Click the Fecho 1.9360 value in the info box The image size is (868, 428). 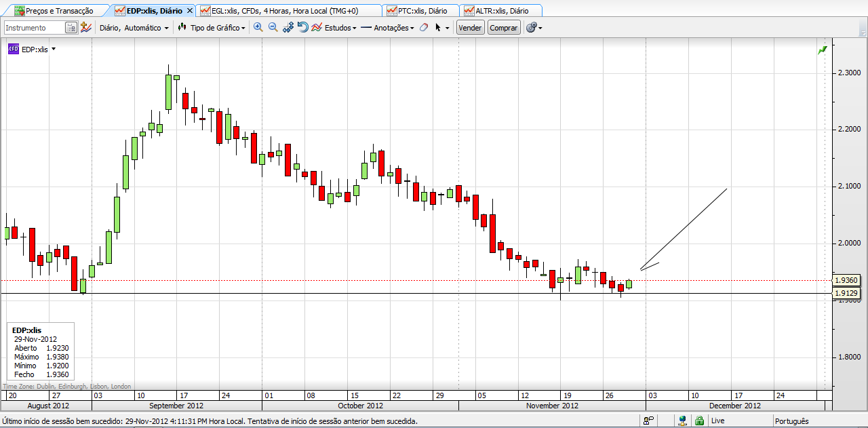(x=57, y=374)
